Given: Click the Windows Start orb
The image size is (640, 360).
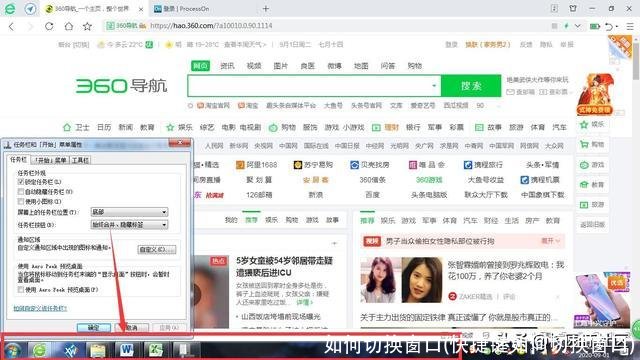Looking at the screenshot, I should tap(12, 350).
